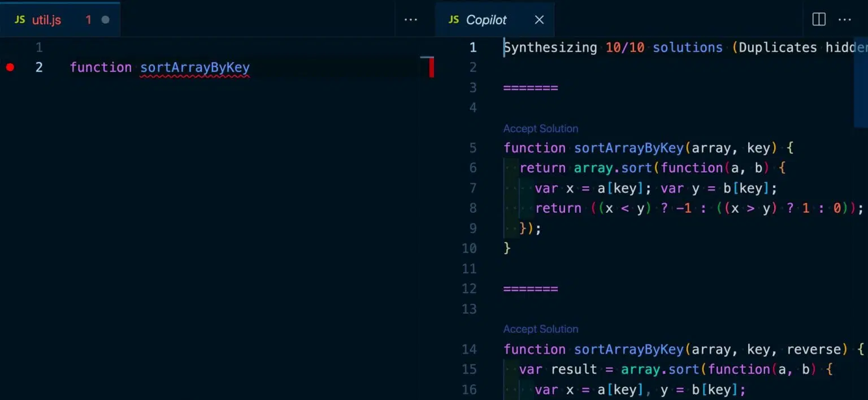Screen dimensions: 868x400
Task: Click the red error marker in util.js overview ruler
Action: 432,68
